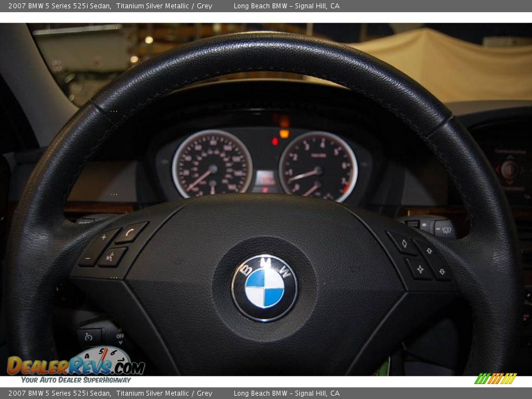Click the center information display between the gauges
Viewport: 532px width, 399px height.
[265, 179]
